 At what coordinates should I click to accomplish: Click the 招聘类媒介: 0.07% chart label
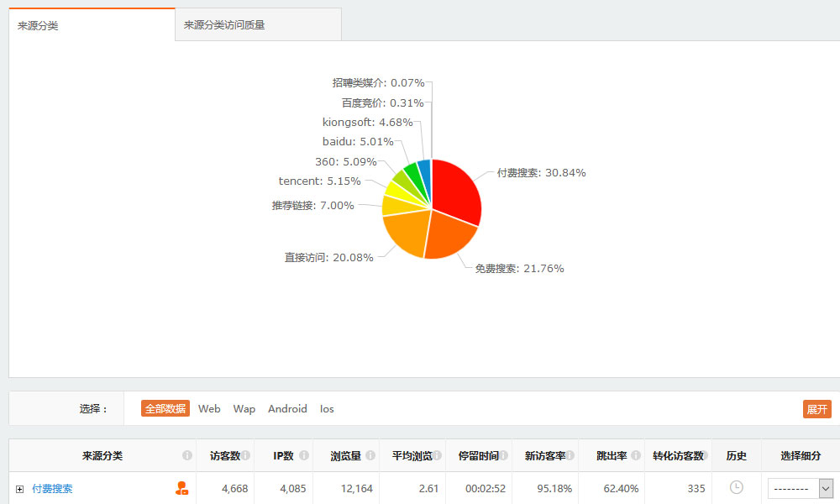[x=378, y=83]
